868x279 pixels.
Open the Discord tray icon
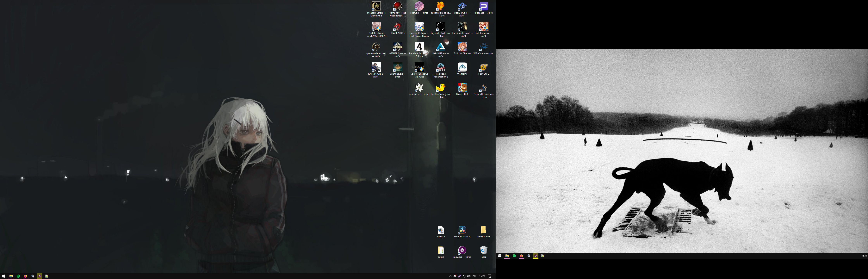(455, 276)
